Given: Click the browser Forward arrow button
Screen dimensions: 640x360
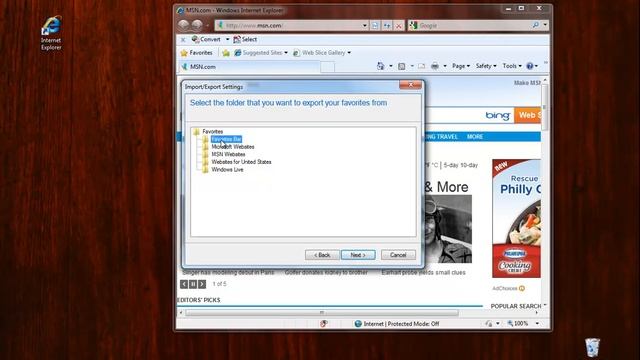Looking at the screenshot, I should (197, 25).
